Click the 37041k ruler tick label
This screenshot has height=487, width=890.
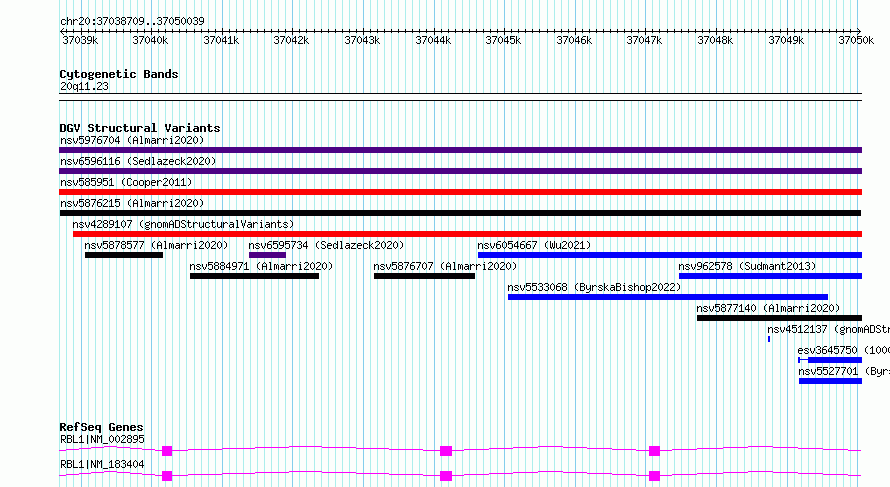(221, 40)
